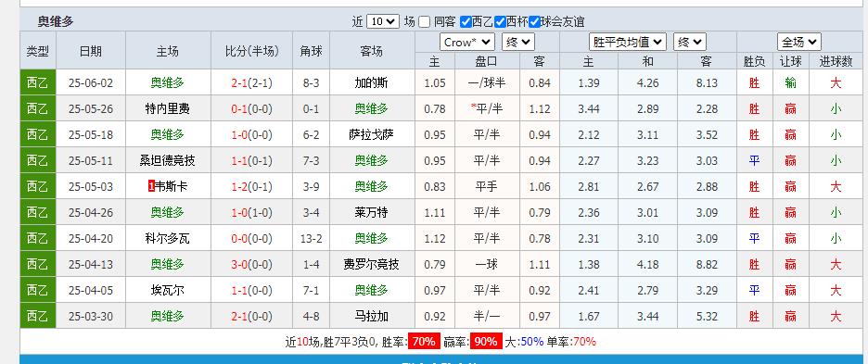Image resolution: width=868 pixels, height=364 pixels.
Task: Click handicap 一球 cell
Action: [x=487, y=264]
